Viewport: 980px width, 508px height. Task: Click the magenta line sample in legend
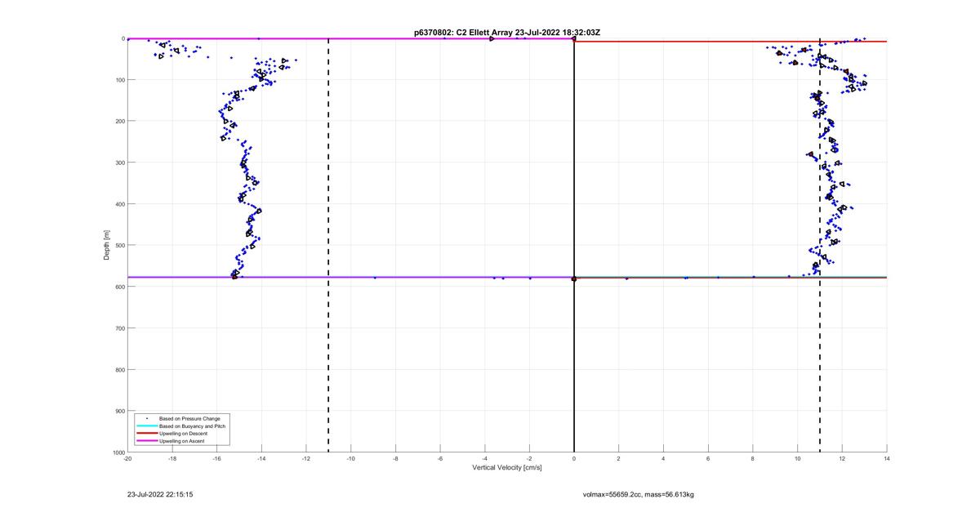click(x=147, y=440)
